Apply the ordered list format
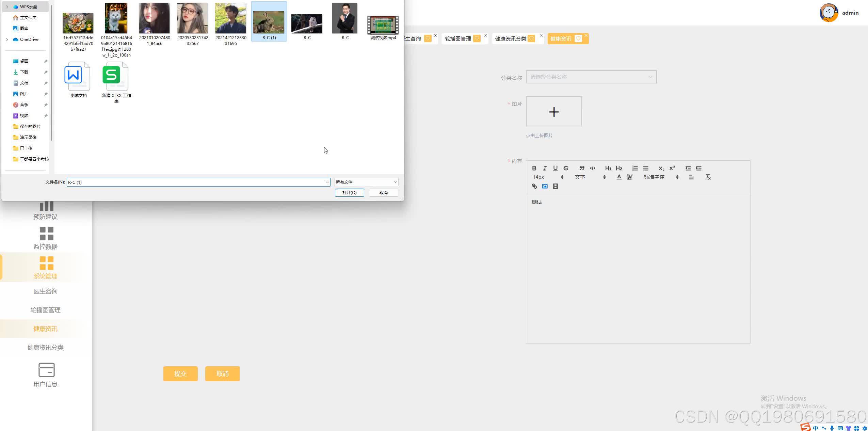Image resolution: width=868 pixels, height=431 pixels. point(635,168)
